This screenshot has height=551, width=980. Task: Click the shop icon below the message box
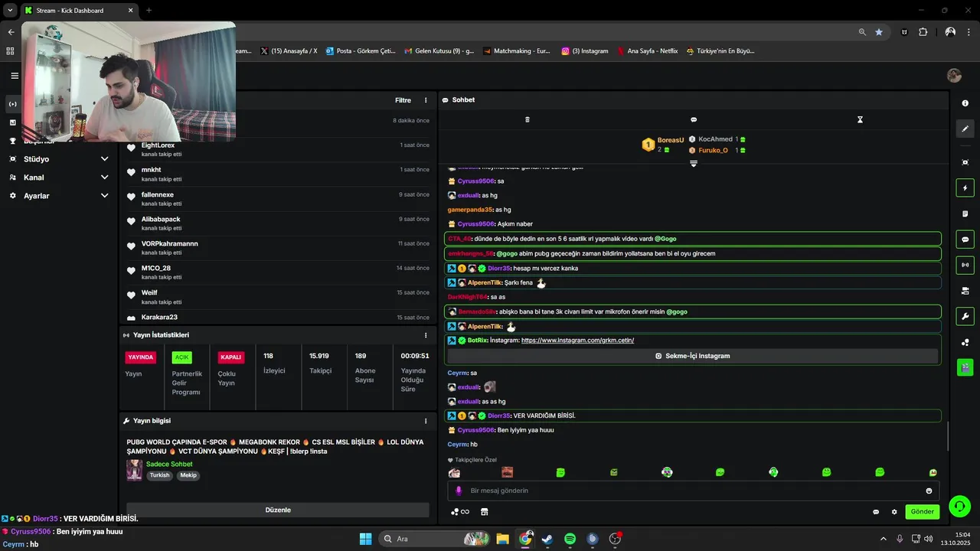point(484,512)
